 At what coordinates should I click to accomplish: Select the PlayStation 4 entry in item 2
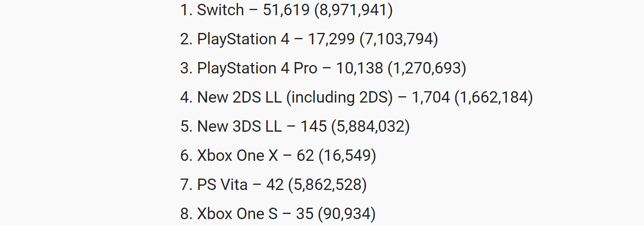[244, 39]
